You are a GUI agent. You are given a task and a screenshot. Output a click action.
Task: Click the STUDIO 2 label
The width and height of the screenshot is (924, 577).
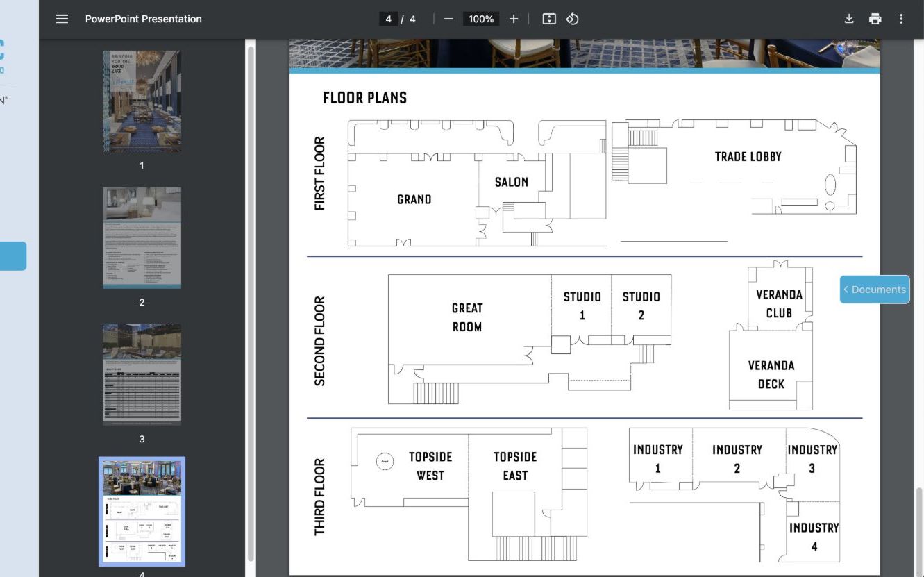point(641,306)
